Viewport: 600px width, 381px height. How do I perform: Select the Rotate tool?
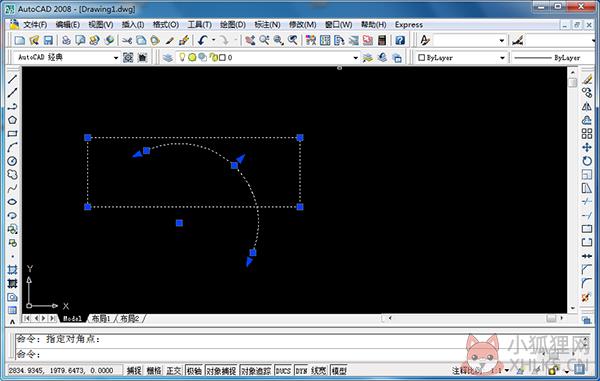pyautogui.click(x=587, y=161)
